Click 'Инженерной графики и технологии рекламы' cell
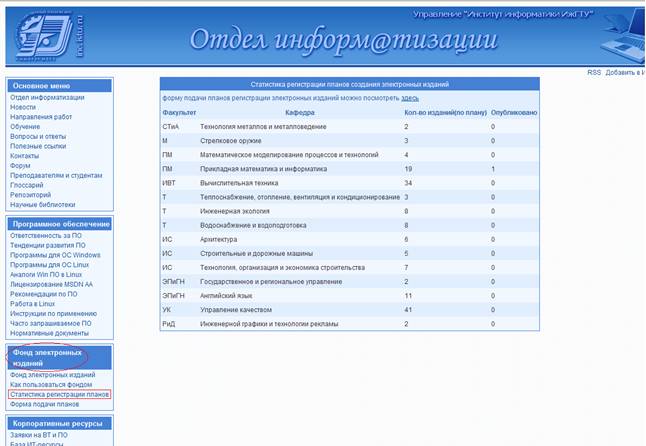The image size is (646, 446). tap(269, 324)
